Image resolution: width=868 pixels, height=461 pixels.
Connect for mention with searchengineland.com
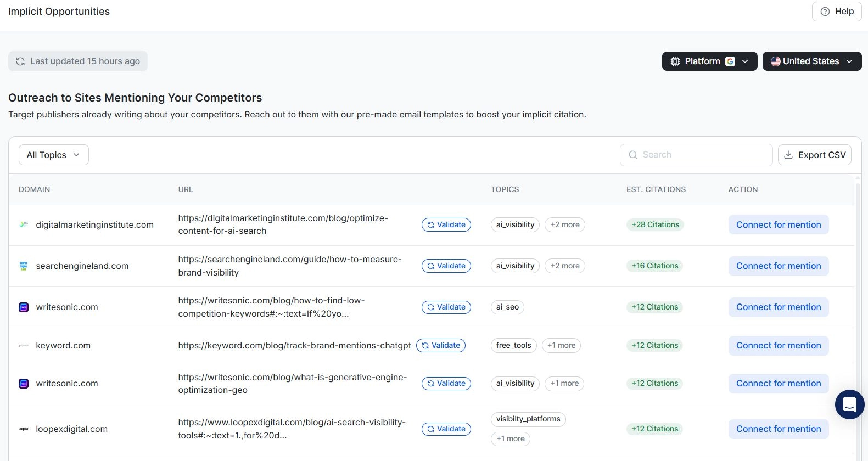(778, 266)
